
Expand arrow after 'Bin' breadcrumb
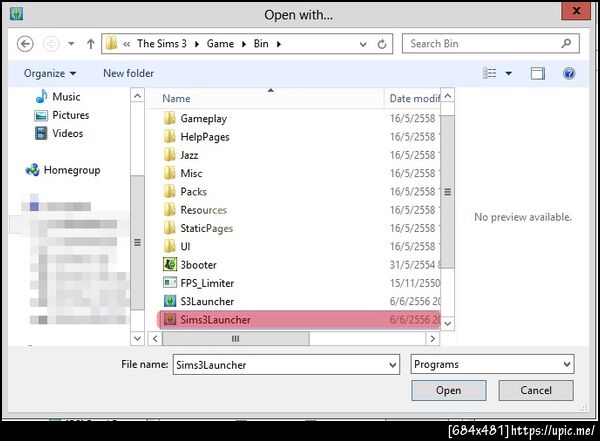(279, 44)
